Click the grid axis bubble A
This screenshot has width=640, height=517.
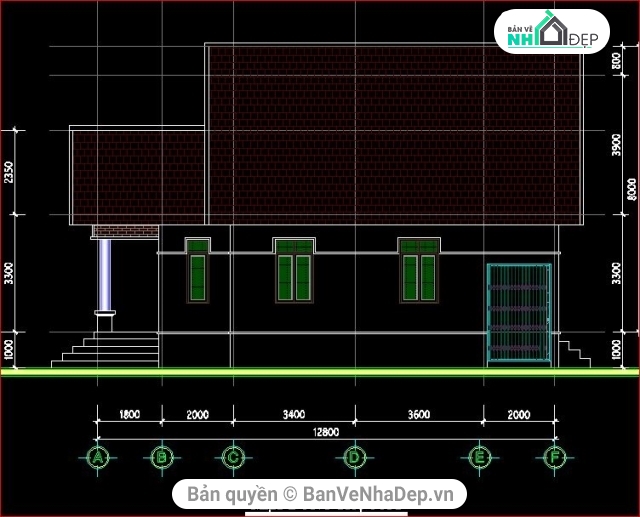[x=97, y=458]
